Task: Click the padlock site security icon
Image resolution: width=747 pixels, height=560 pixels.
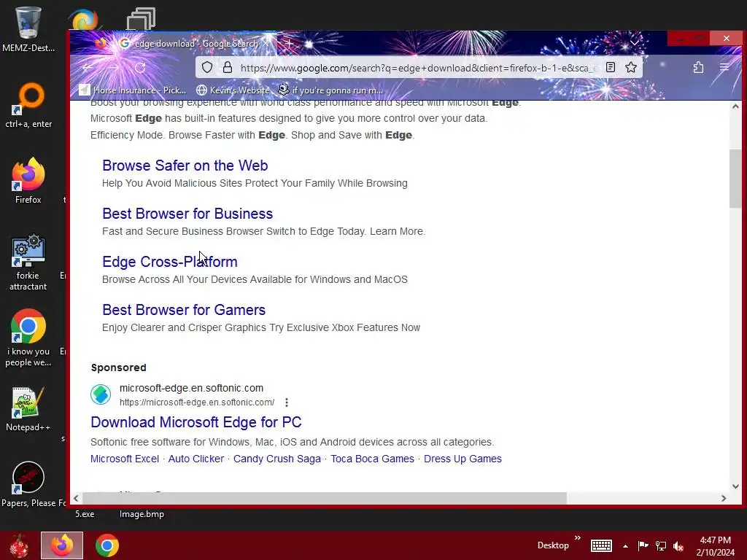Action: (228, 68)
